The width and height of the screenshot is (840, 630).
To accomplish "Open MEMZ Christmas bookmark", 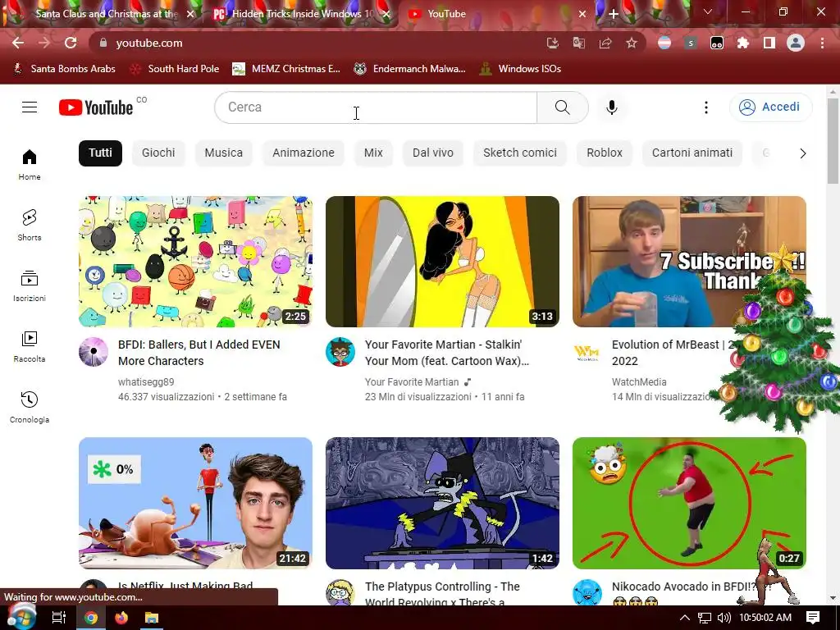I will coord(286,69).
